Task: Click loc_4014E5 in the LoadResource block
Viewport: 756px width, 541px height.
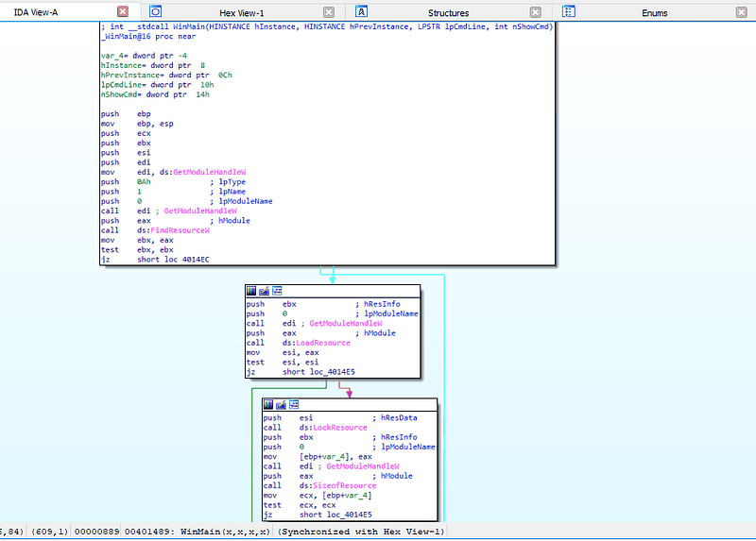Action: click(x=333, y=371)
